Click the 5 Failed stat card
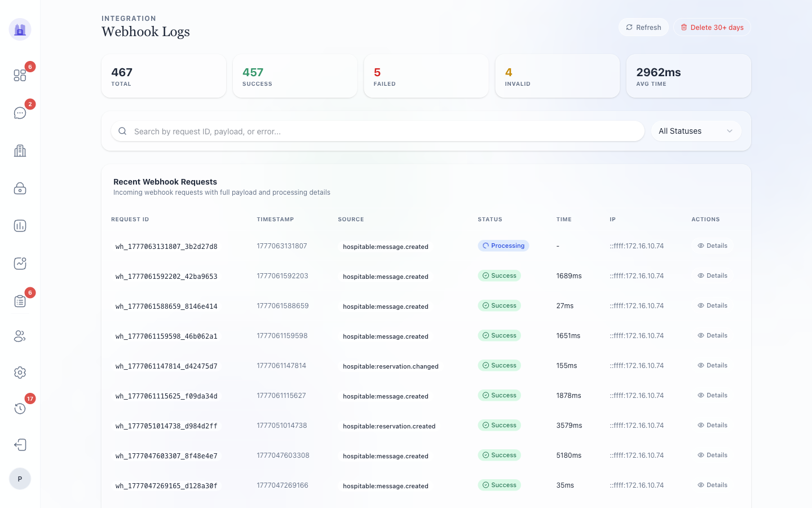 [426, 76]
